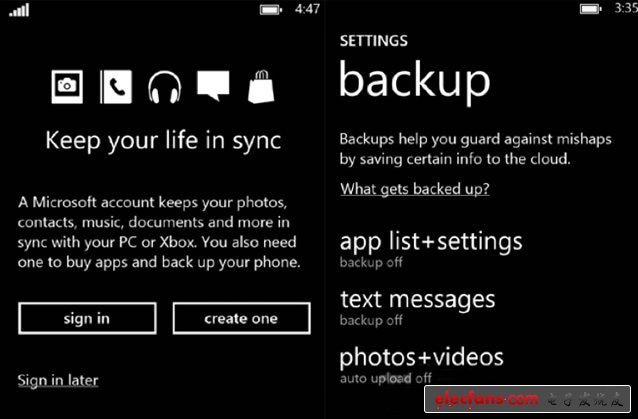Click the sign in button
This screenshot has width=638, height=419.
pyautogui.click(x=87, y=318)
